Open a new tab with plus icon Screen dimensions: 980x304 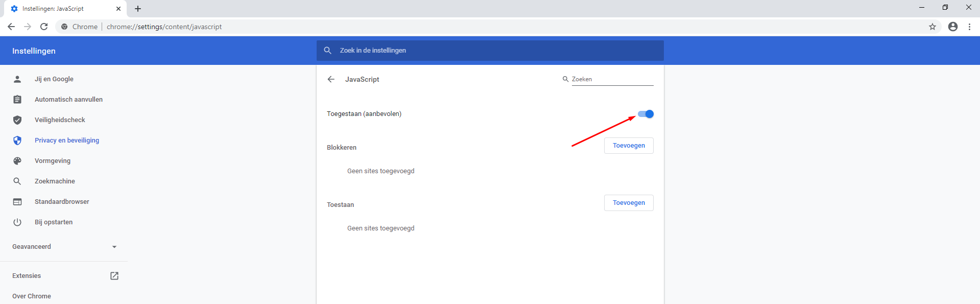coord(138,9)
